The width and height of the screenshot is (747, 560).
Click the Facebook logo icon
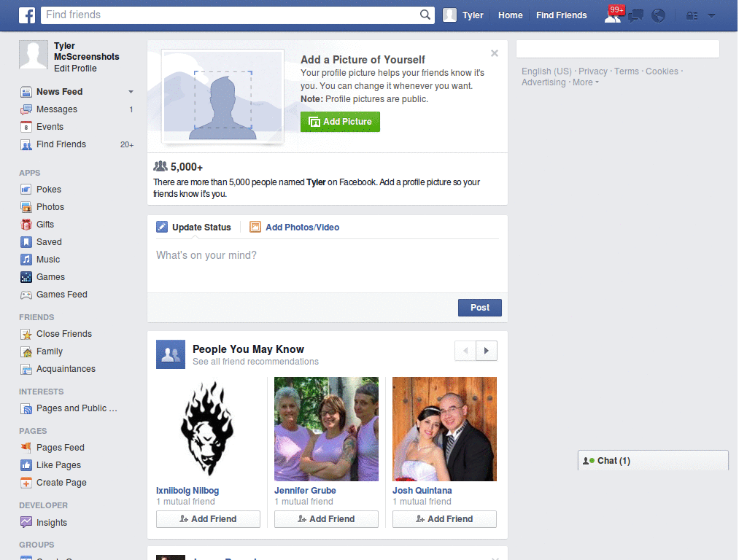pyautogui.click(x=27, y=15)
